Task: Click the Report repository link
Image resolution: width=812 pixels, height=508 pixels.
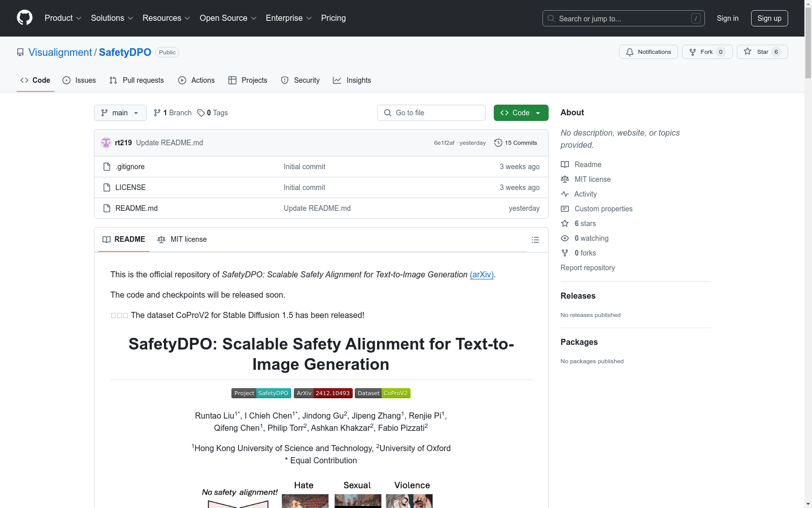Action: [x=588, y=268]
